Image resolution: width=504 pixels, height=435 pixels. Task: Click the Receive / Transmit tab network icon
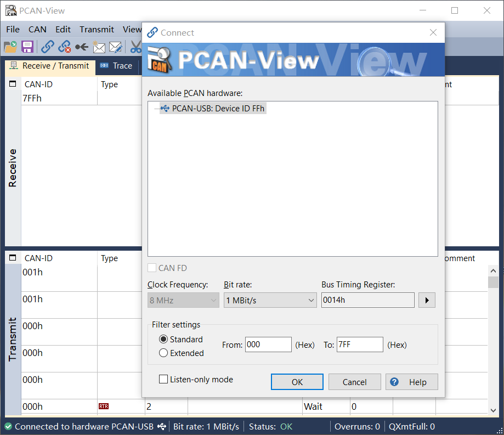(14, 66)
